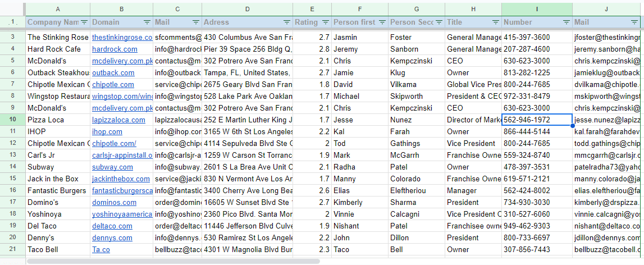Screen dimensions: 644x265
Task: Select the rating cell 2.6
Action: (x=312, y=191)
